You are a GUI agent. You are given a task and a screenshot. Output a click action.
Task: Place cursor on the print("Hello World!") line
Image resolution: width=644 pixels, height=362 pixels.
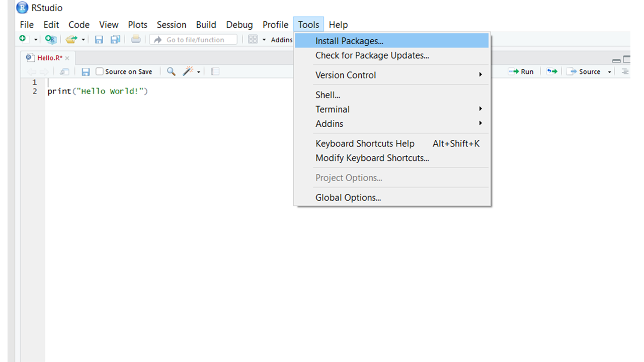coord(98,92)
